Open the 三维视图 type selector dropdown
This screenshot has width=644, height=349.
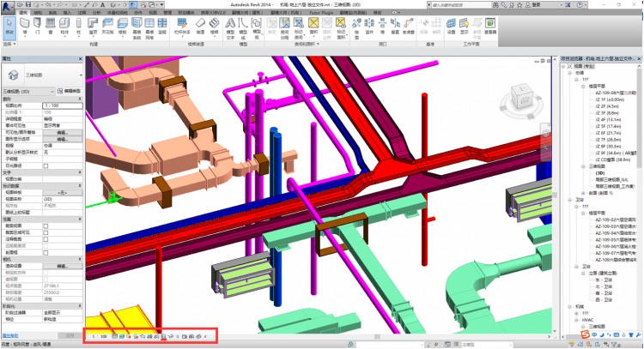tap(81, 75)
